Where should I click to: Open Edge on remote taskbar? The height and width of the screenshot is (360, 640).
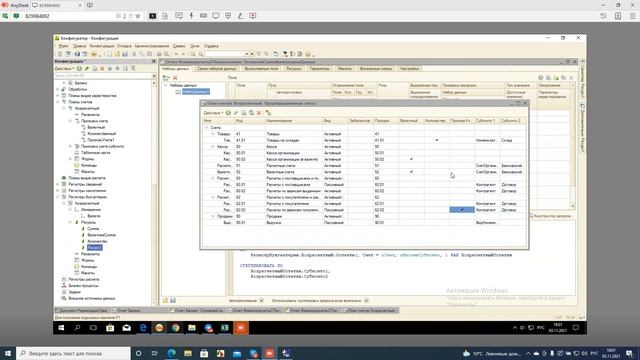click(143, 328)
